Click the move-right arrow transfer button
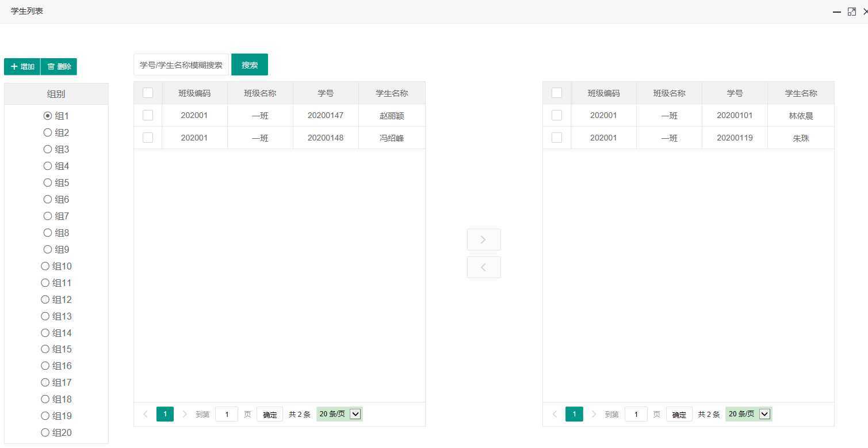 click(x=484, y=240)
